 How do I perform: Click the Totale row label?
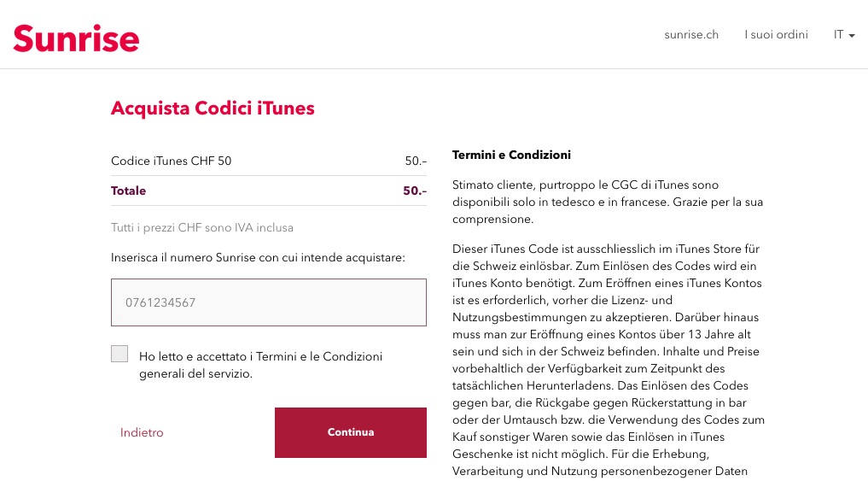pos(128,191)
